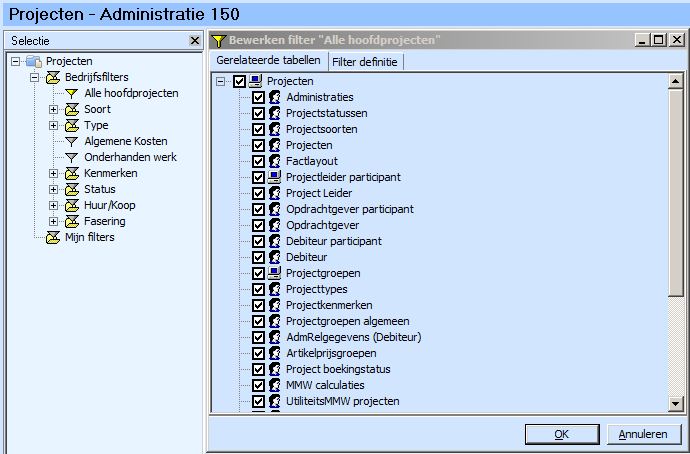This screenshot has width=690, height=454.
Task: Select the Projectgroepen algemeen row
Action: coord(348,321)
